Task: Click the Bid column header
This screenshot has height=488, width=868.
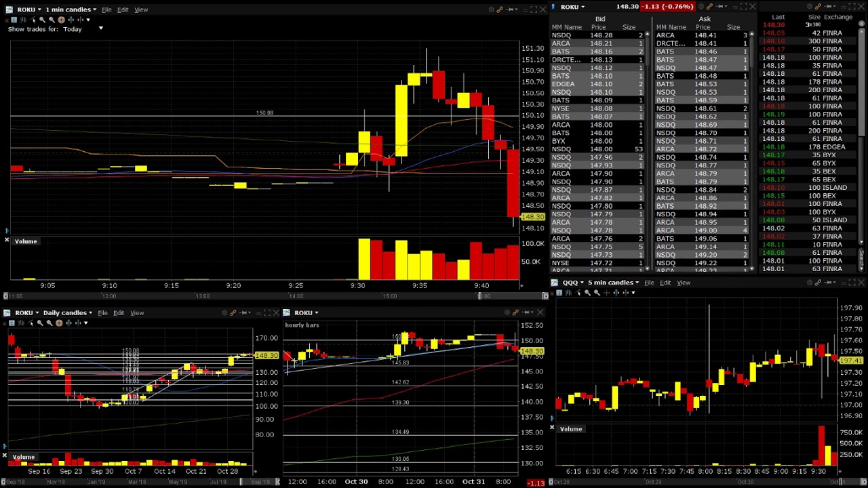Action: point(600,19)
